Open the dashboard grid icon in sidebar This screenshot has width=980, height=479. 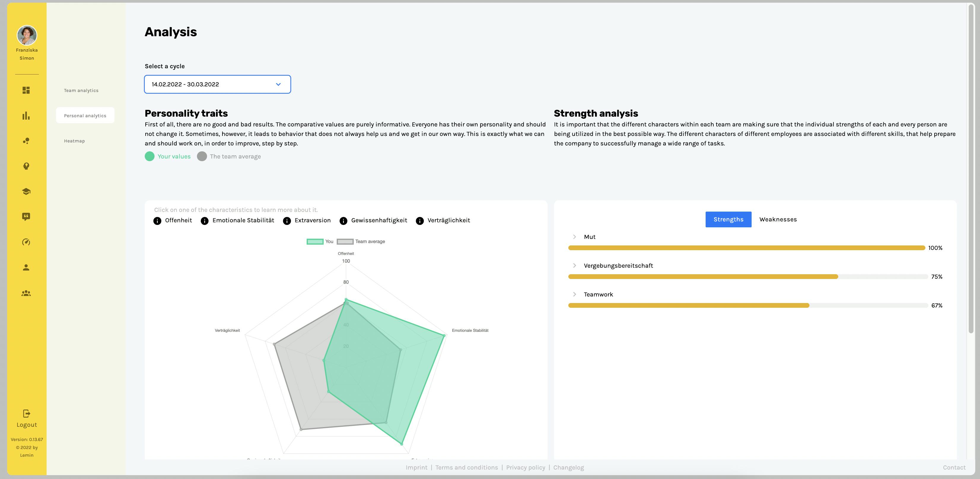pyautogui.click(x=26, y=90)
